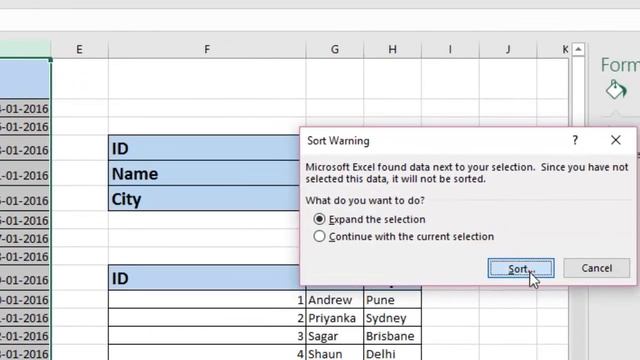Select column G header

pyautogui.click(x=335, y=49)
